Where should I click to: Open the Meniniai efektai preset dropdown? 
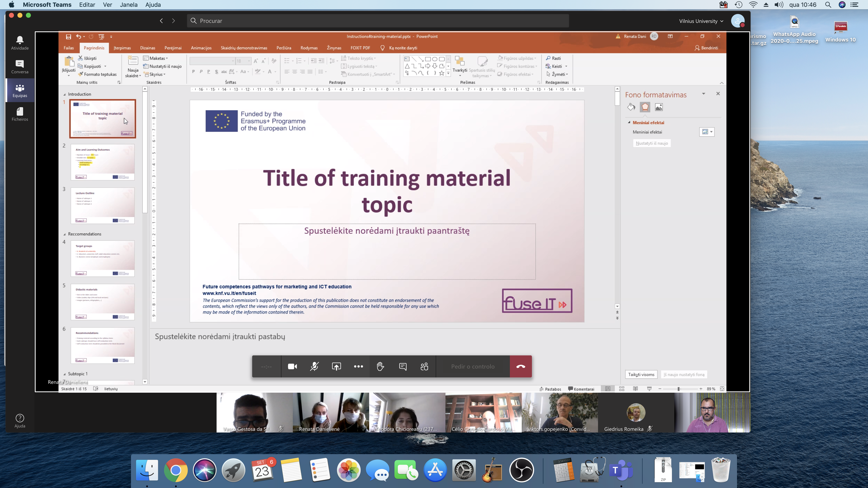tap(707, 132)
